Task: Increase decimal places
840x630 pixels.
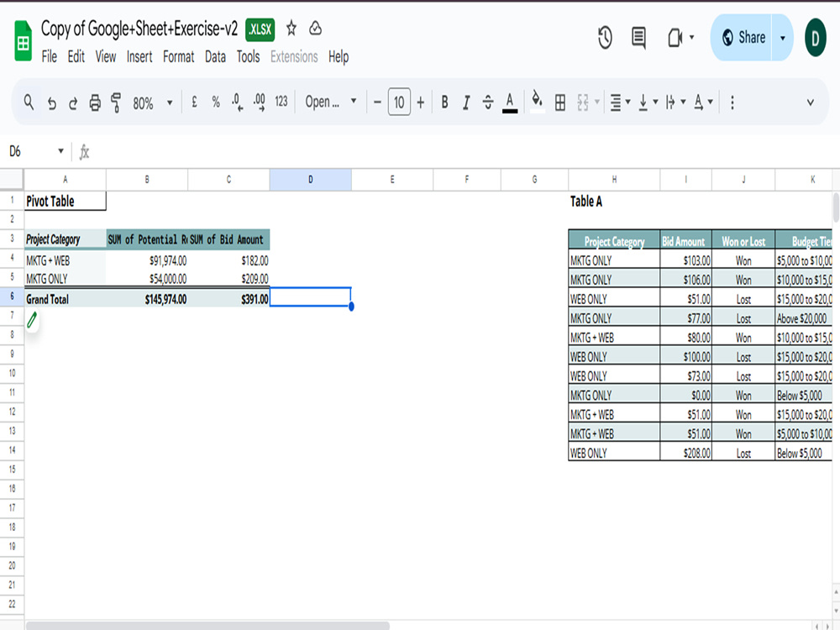Action: coord(260,102)
